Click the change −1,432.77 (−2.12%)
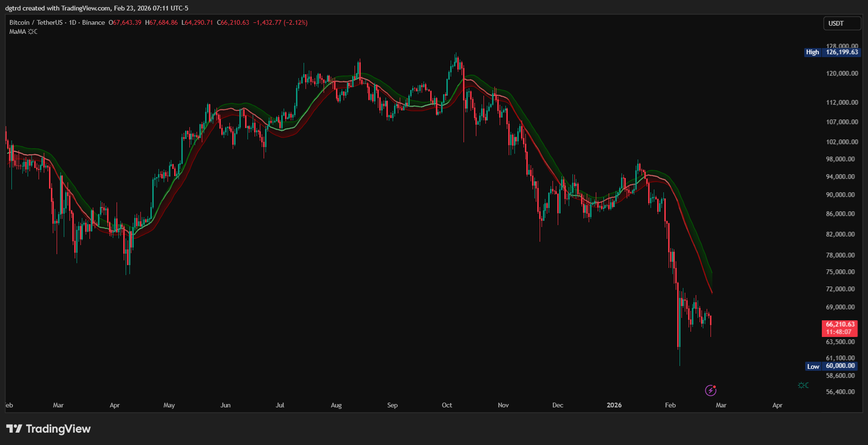 [x=280, y=22]
